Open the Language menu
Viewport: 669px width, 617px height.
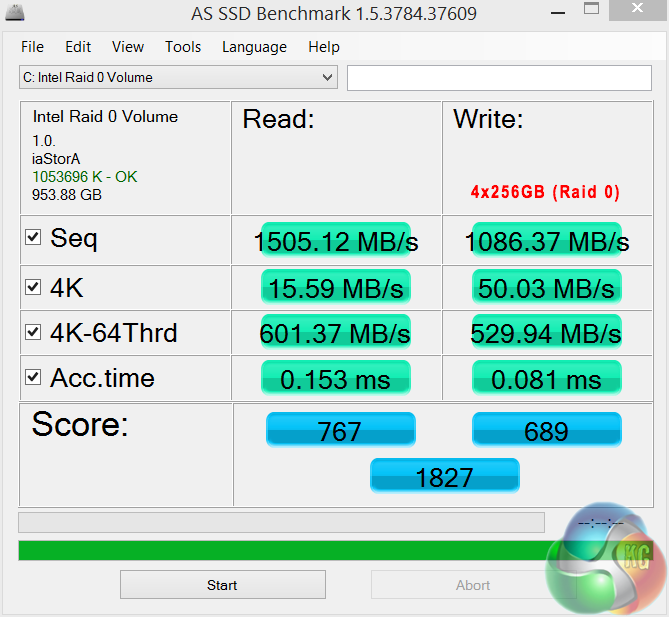pyautogui.click(x=254, y=47)
